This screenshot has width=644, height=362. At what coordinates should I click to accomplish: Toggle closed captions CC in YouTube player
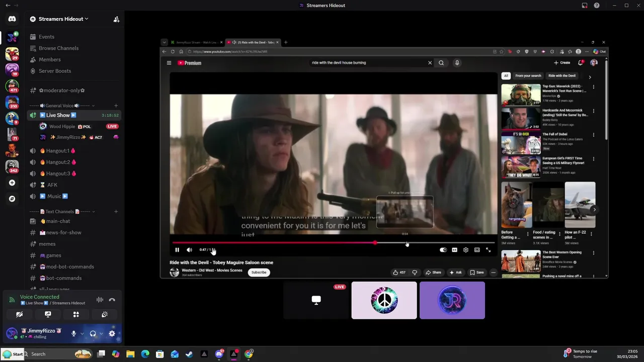coord(454,250)
